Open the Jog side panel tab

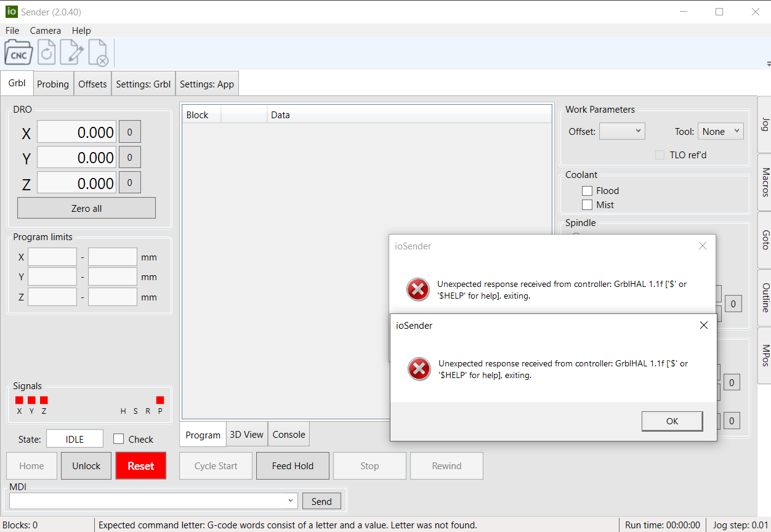point(764,124)
